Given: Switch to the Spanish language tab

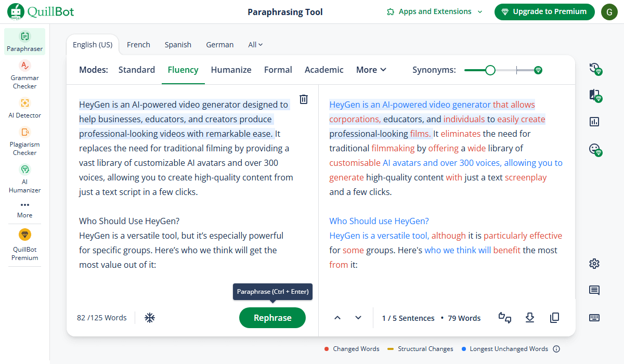Looking at the screenshot, I should click(178, 45).
